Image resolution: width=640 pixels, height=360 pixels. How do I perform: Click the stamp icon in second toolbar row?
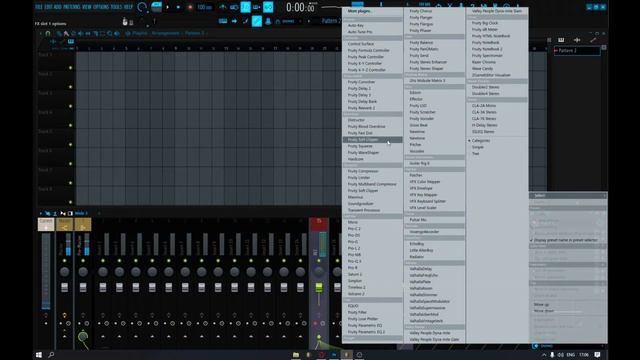click(x=268, y=21)
